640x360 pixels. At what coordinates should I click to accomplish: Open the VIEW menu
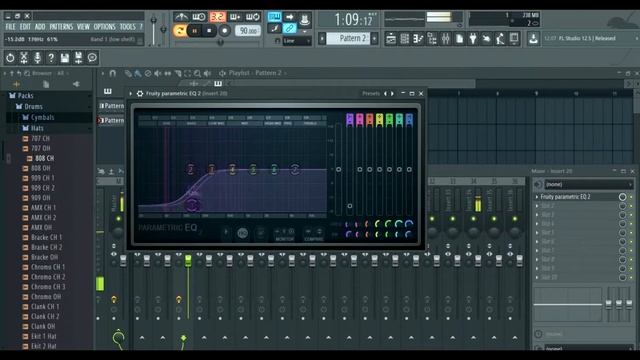point(83,27)
